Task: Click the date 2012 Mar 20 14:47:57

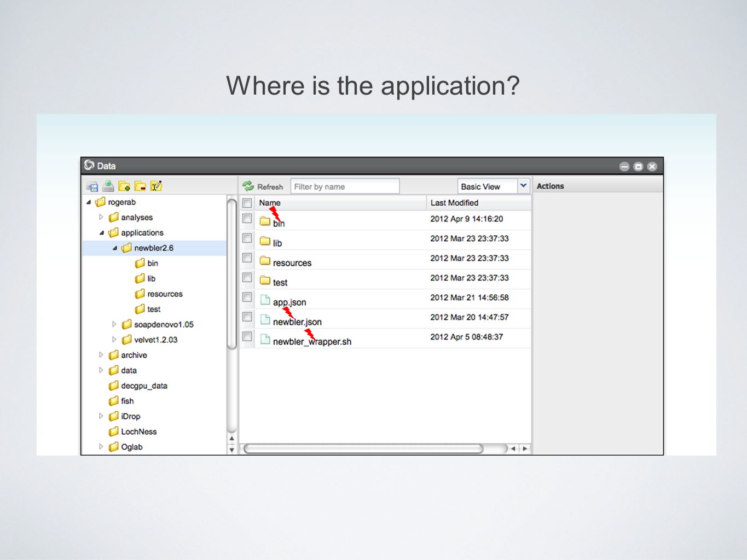Action: pyautogui.click(x=470, y=317)
